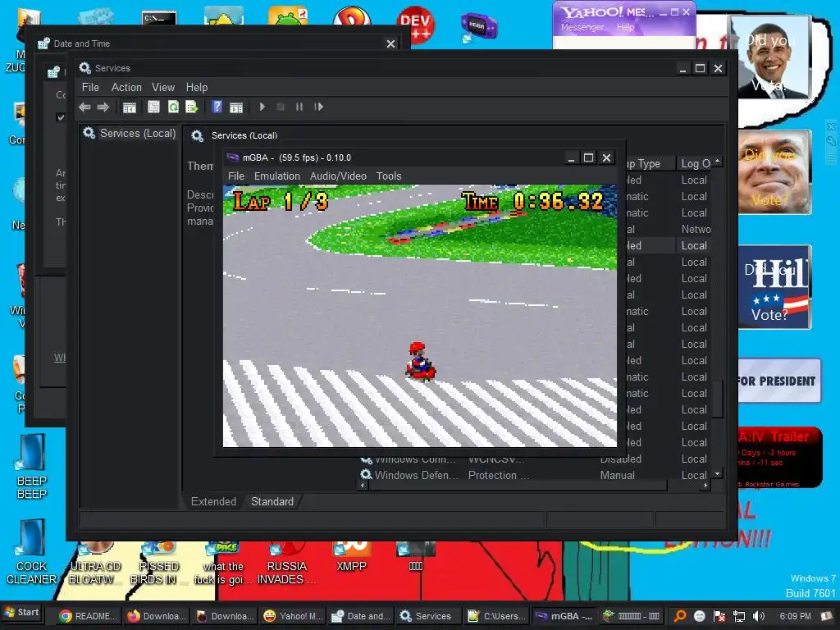Open Tools menu in mGBA
The height and width of the screenshot is (630, 840).
(388, 176)
